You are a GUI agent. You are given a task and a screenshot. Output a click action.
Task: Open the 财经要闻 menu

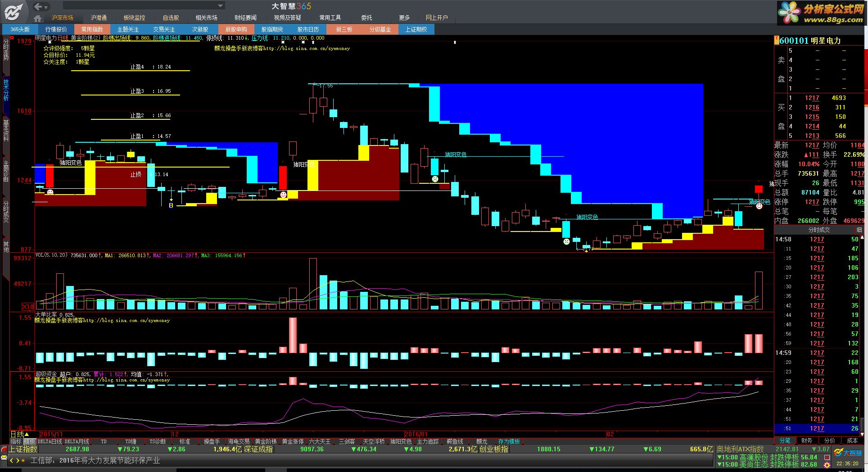(x=245, y=18)
